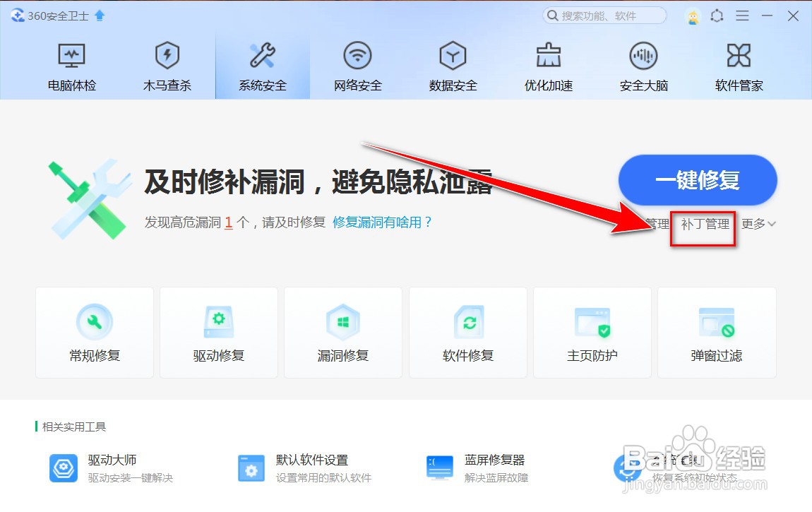Viewport: 812px width, 512px height.
Task: Launch 驱动大师 tool
Action: point(112,468)
